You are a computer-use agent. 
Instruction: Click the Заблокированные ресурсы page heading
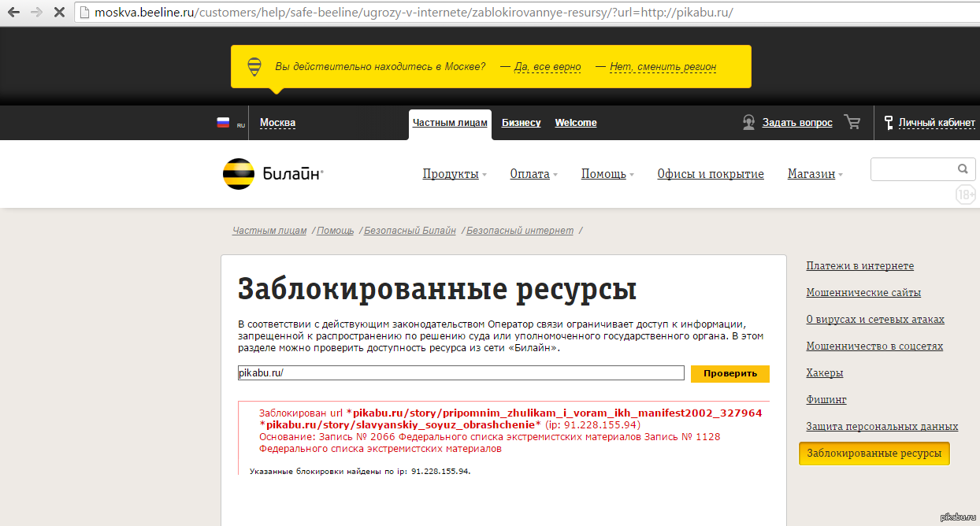tap(437, 290)
